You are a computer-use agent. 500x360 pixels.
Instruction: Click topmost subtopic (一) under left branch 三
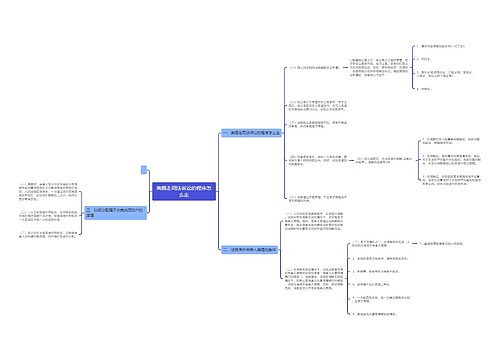pyautogui.click(x=48, y=192)
